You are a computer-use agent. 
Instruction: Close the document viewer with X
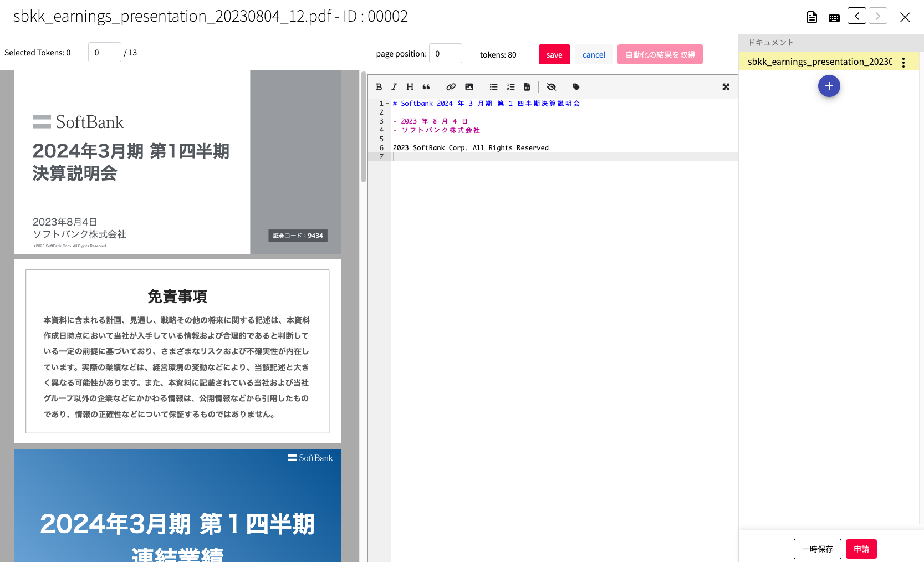[x=905, y=17]
